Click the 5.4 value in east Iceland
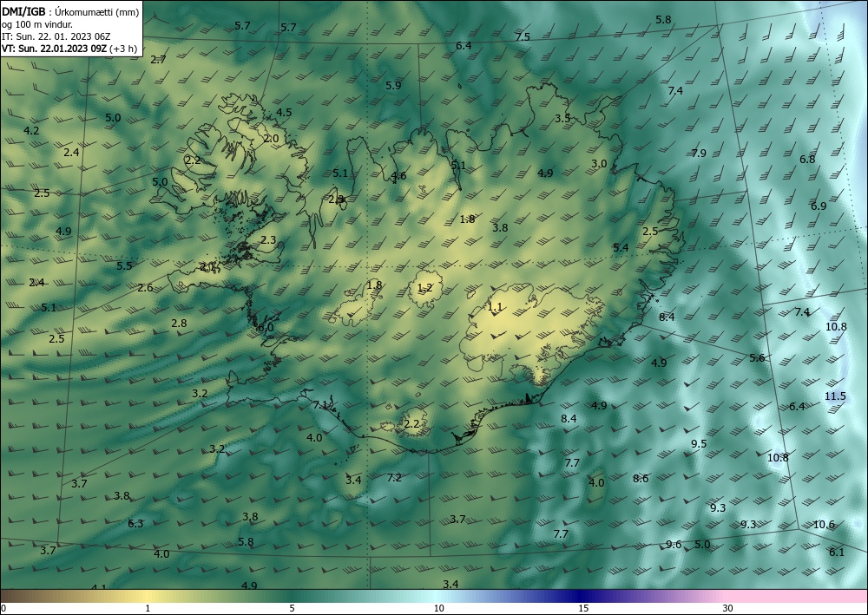The image size is (868, 615). point(621,248)
